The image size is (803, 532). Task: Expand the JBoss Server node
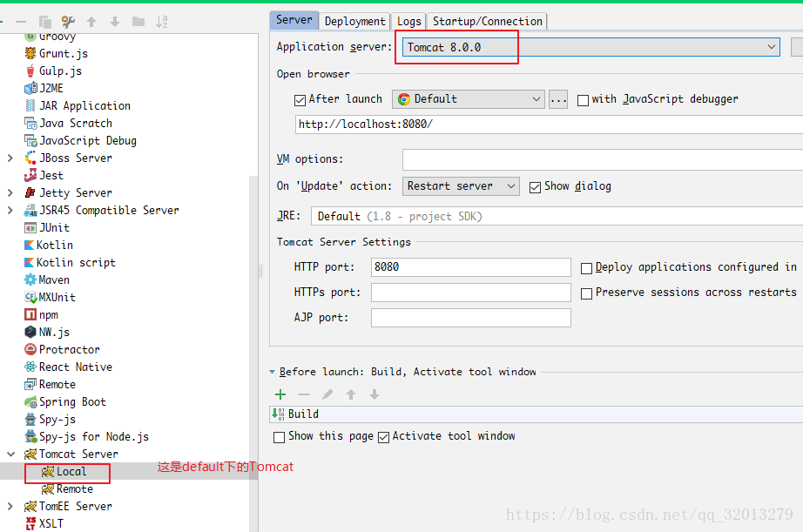(x=10, y=158)
